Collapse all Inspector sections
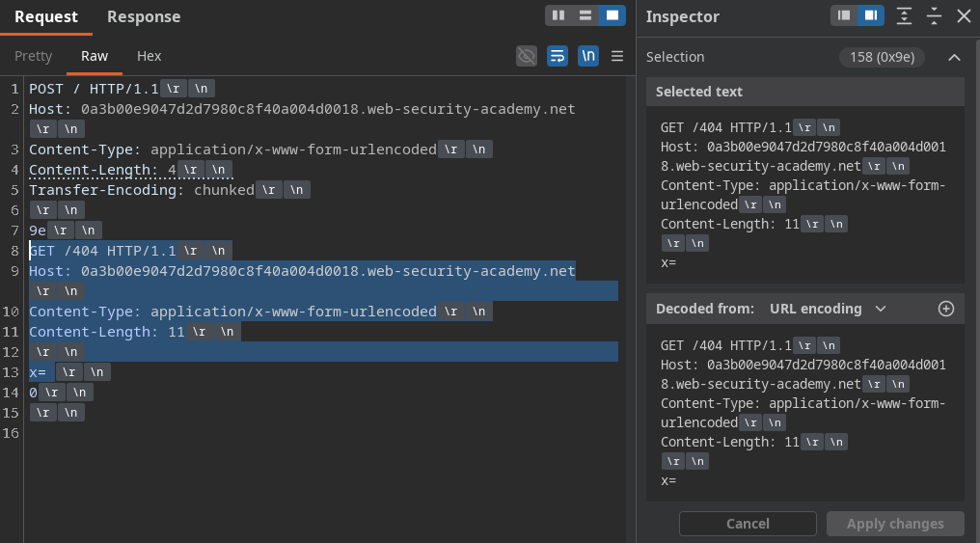 coord(934,15)
